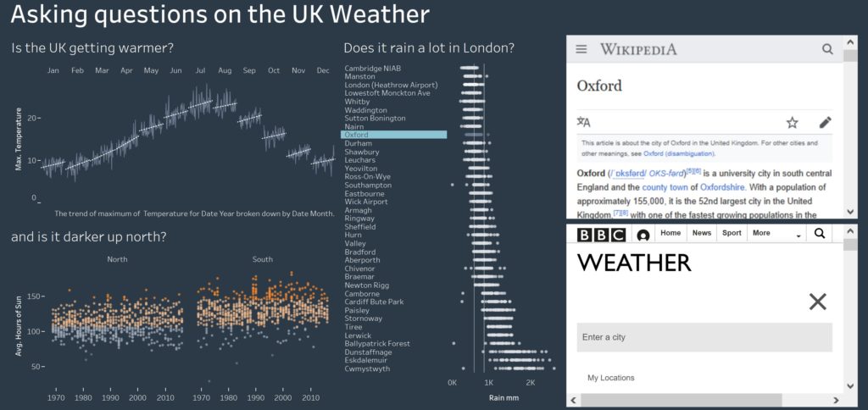Click the Enter a city field
Screen dimensions: 868x410
coord(704,337)
